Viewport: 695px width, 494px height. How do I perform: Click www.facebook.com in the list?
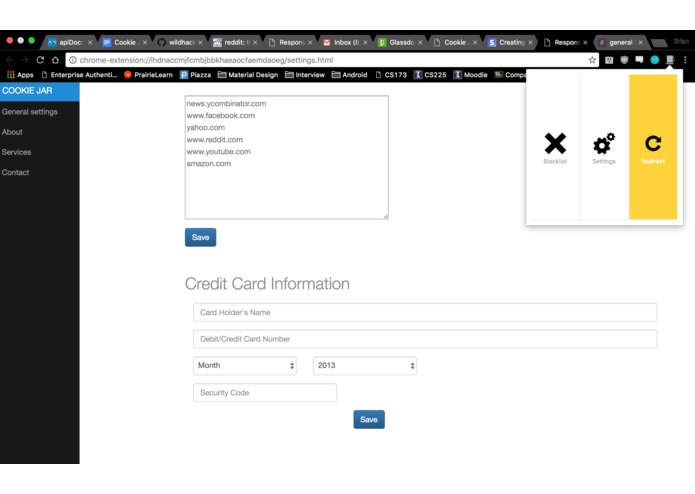point(220,116)
